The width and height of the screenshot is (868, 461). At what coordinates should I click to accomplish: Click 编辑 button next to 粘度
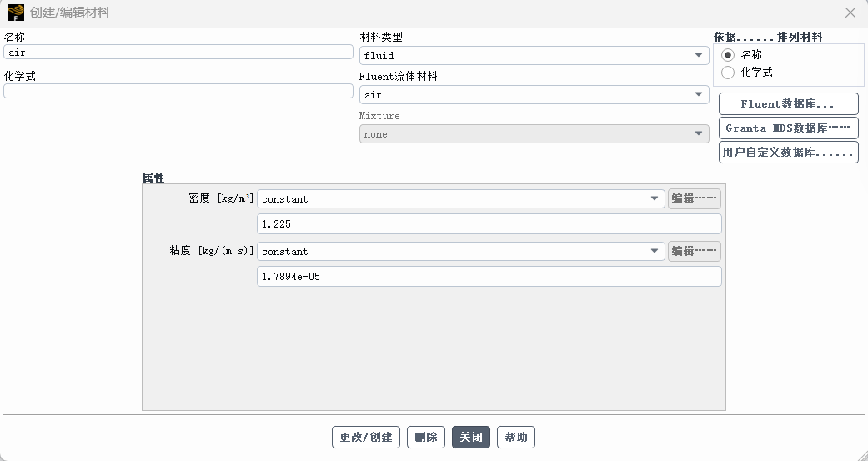click(695, 251)
